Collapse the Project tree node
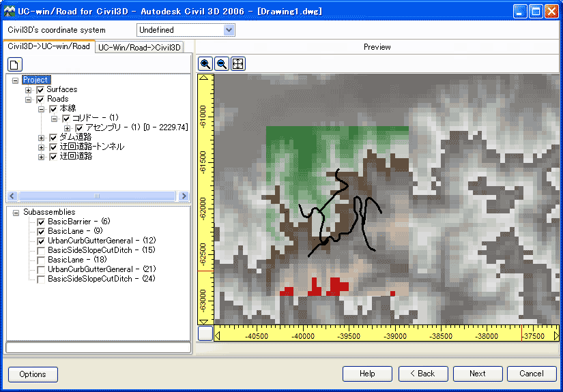Viewport: 563px width, 392px height. pos(15,80)
